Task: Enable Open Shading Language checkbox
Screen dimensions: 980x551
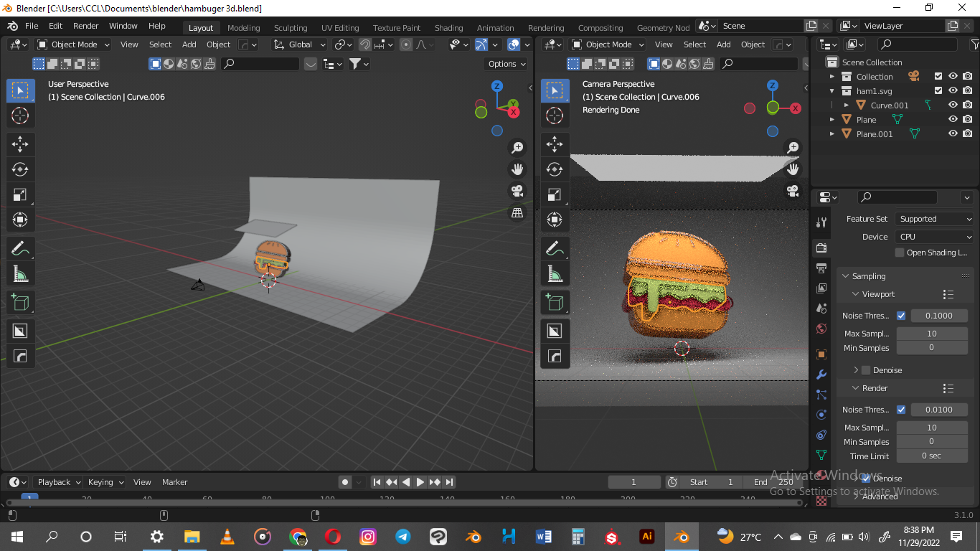Action: pos(900,253)
